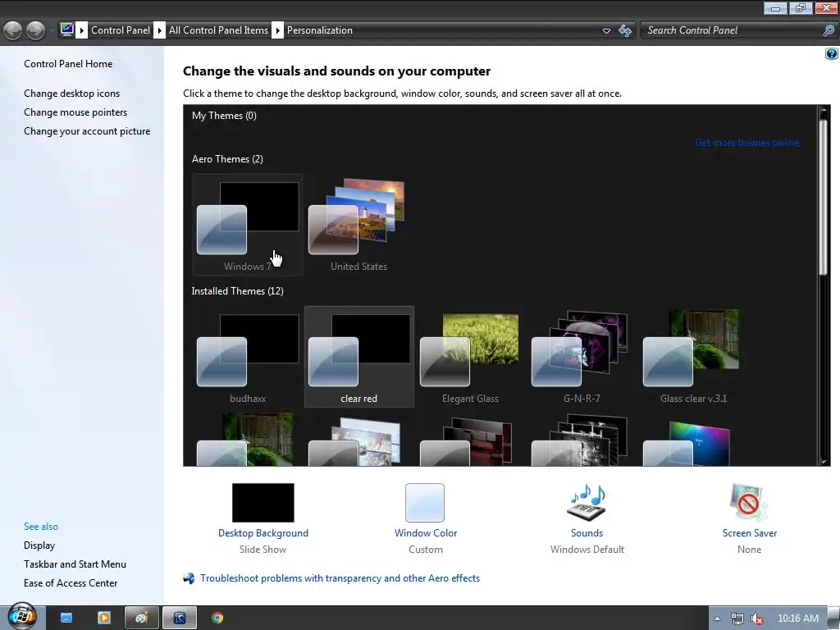Open Help via the question mark icon
The height and width of the screenshot is (630, 840).
point(832,53)
